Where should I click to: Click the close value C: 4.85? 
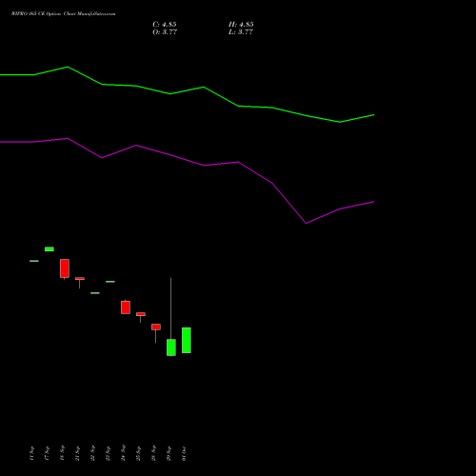165,25
